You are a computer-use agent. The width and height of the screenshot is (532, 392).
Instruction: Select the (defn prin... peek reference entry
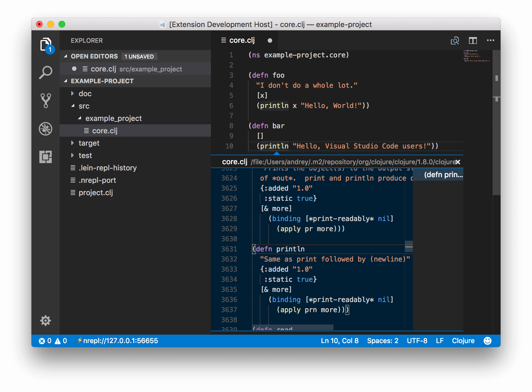[438, 175]
